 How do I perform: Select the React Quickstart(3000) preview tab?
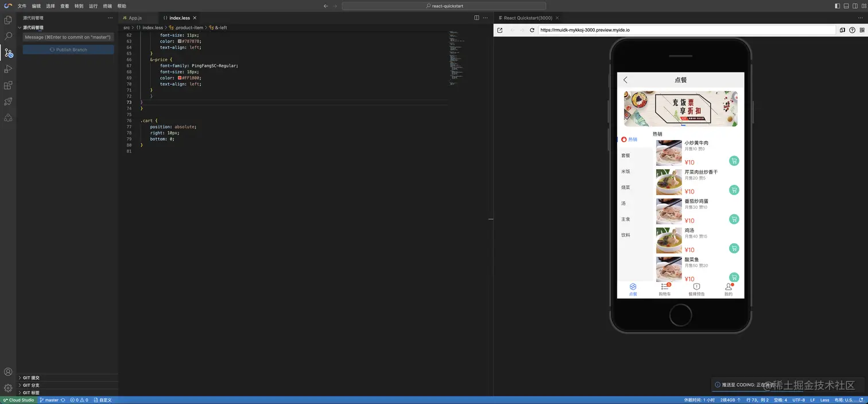[x=528, y=18]
